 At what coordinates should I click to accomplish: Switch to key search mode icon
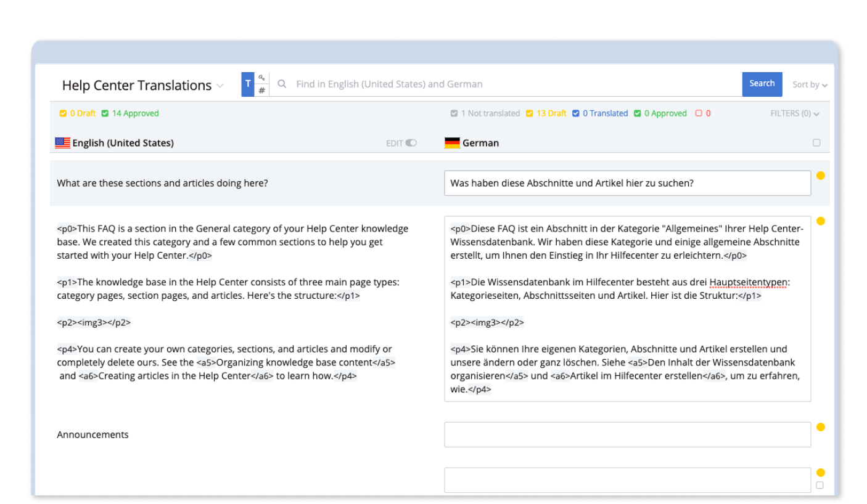[261, 78]
